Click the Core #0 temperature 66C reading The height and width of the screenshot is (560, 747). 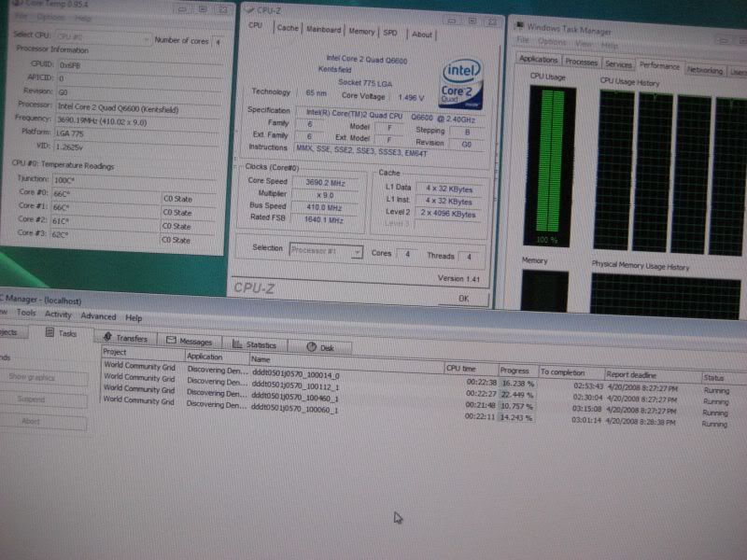[107, 194]
